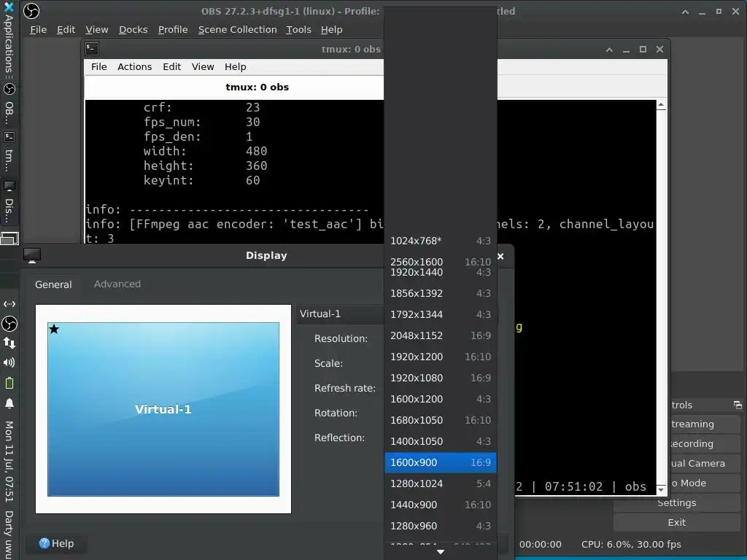747x560 pixels.
Task: Select resolution 1920x1440 from the list
Action: pos(440,273)
